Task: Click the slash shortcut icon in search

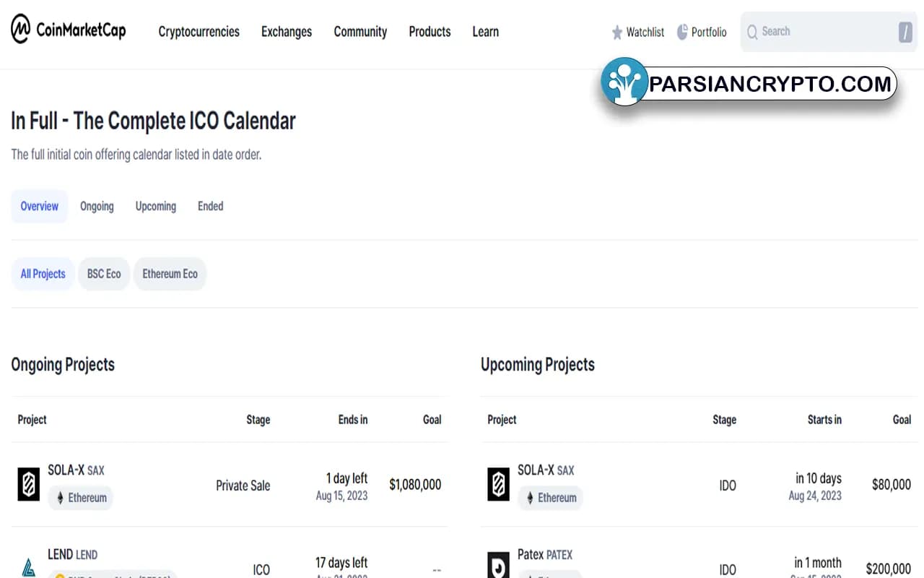Action: pos(905,32)
